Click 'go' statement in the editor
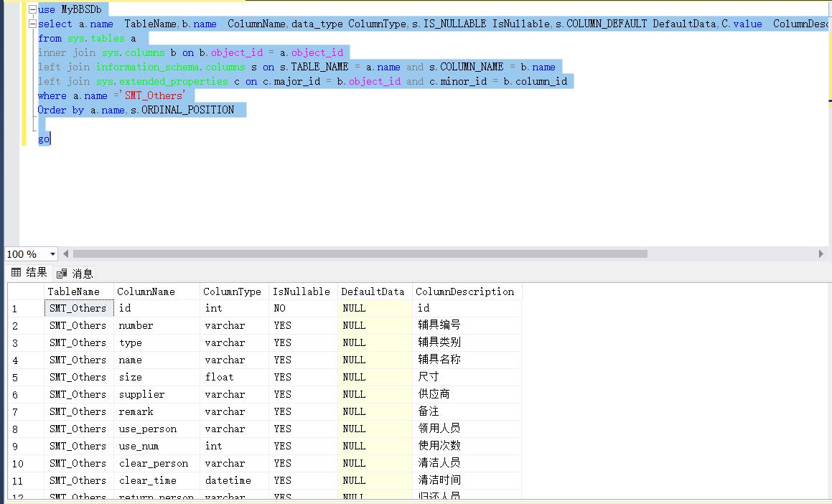Screen dimensions: 832x504 pyautogui.click(x=44, y=139)
